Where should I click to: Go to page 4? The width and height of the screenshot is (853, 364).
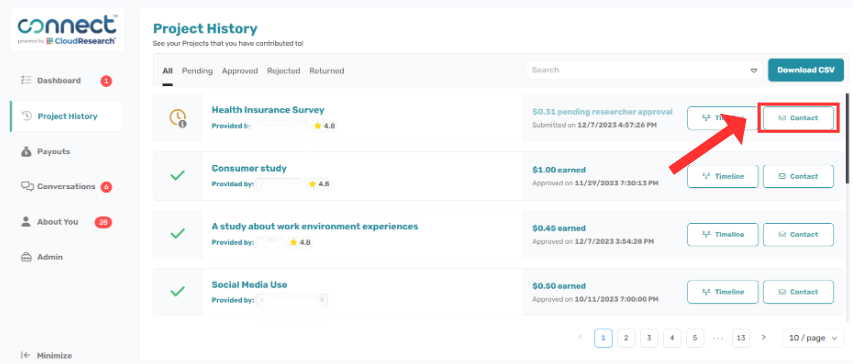click(672, 338)
